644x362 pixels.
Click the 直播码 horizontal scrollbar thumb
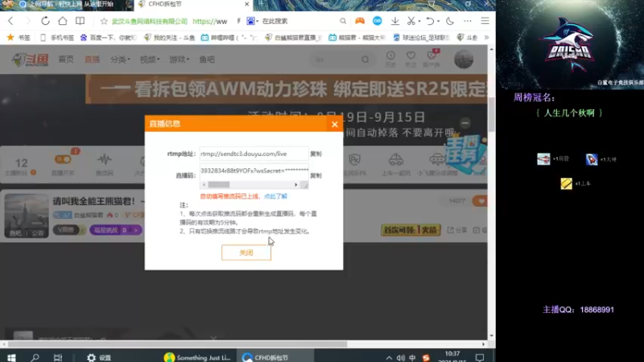[x=218, y=185]
